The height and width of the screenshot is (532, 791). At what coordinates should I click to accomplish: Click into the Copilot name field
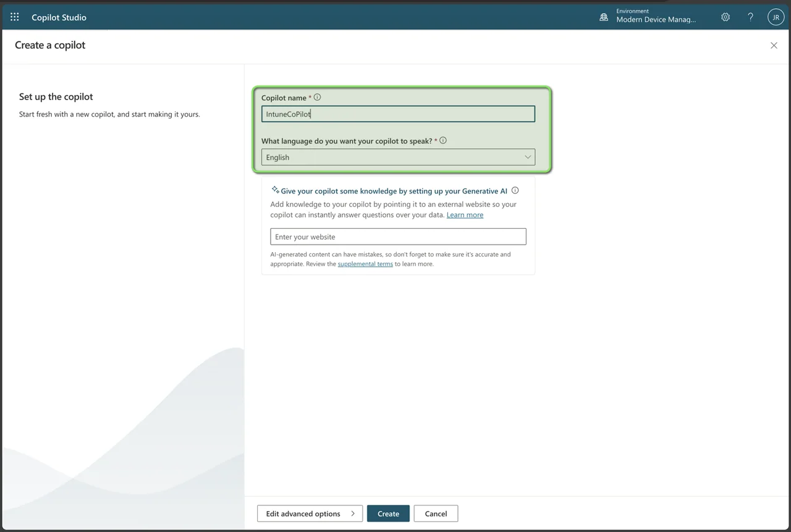[398, 114]
